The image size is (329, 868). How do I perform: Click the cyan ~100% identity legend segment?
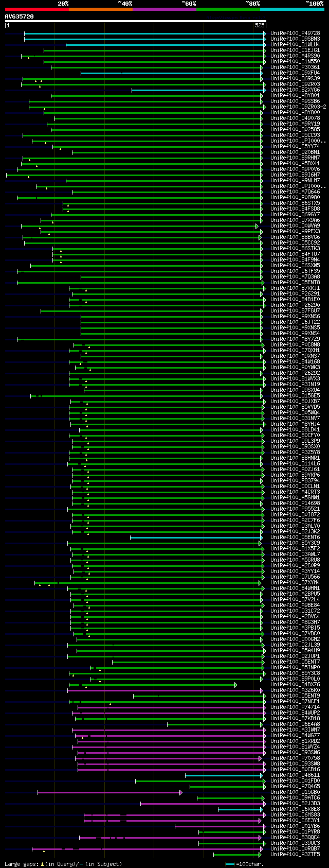292,9
